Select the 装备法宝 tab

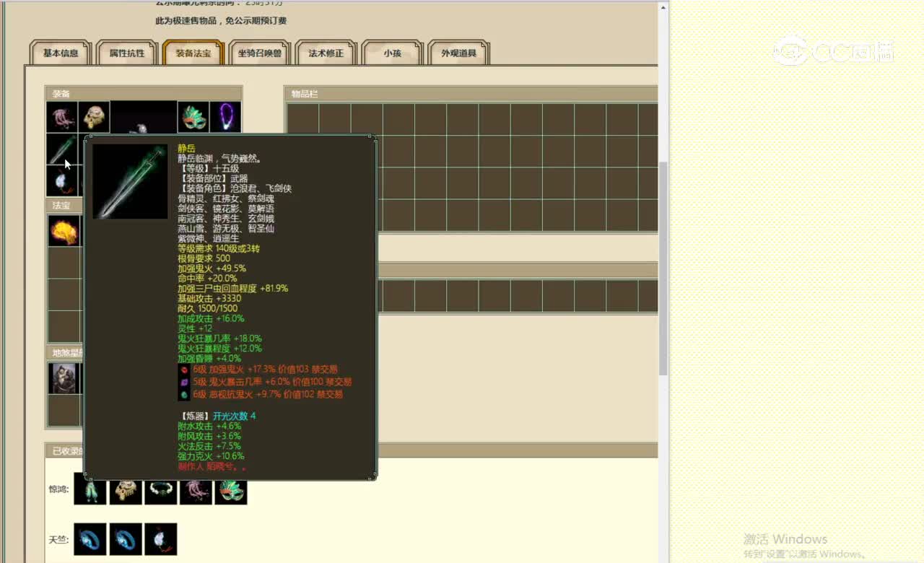[x=193, y=53]
